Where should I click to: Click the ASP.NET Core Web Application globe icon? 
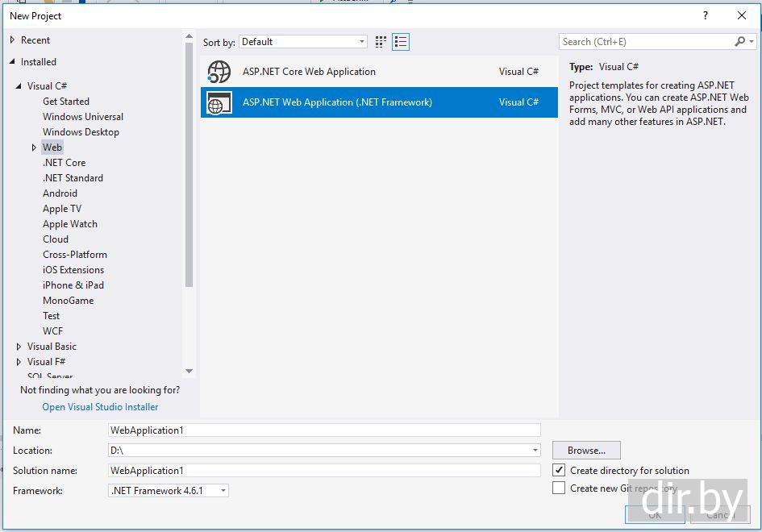pyautogui.click(x=219, y=72)
